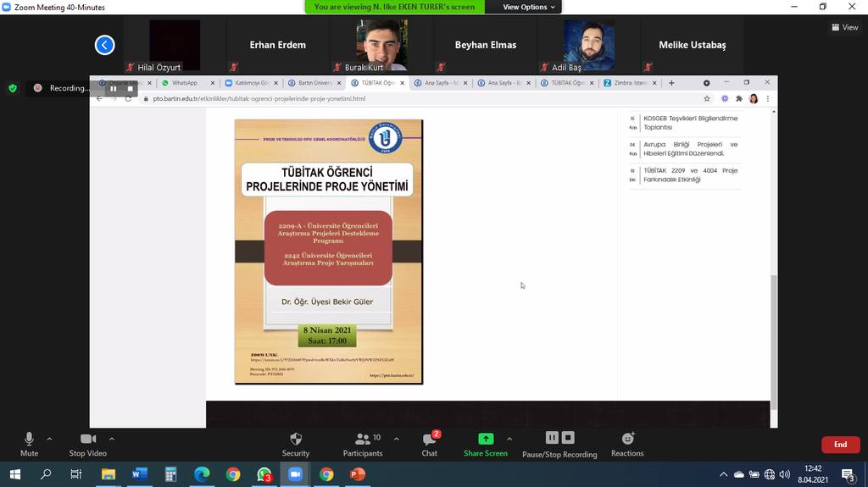Image resolution: width=868 pixels, height=487 pixels.
Task: Click the pto.bartin.edu.tr address bar
Action: coord(420,98)
